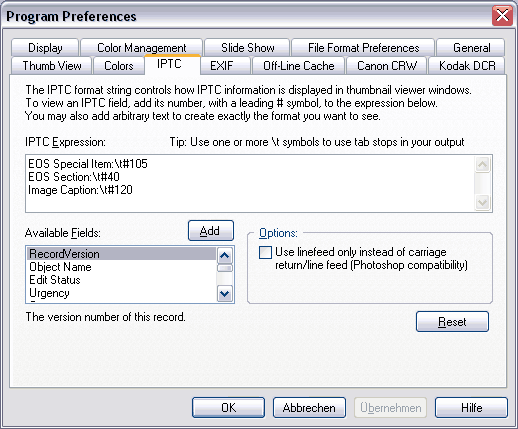The height and width of the screenshot is (429, 518).
Task: Open the File Format Preferences tab
Action: pyautogui.click(x=363, y=47)
